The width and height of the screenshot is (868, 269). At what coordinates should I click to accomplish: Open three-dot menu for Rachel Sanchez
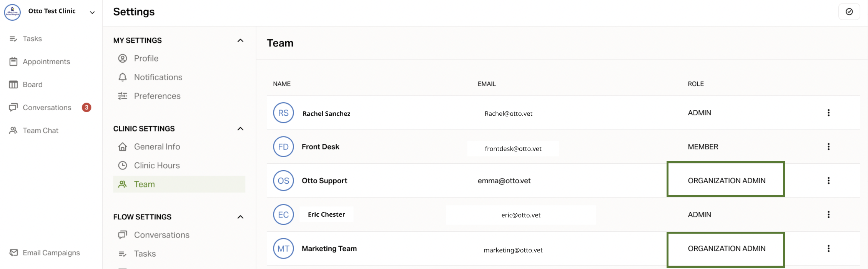(828, 113)
